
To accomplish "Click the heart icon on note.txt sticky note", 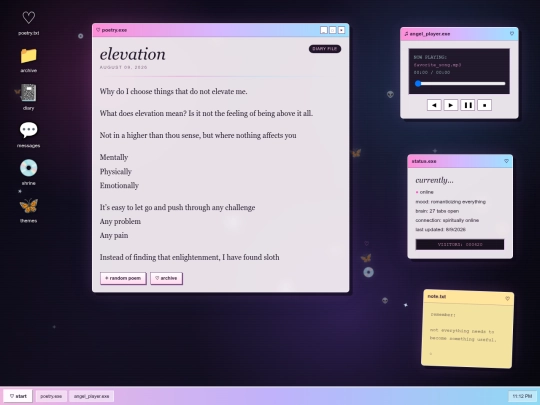I will (x=507, y=298).
